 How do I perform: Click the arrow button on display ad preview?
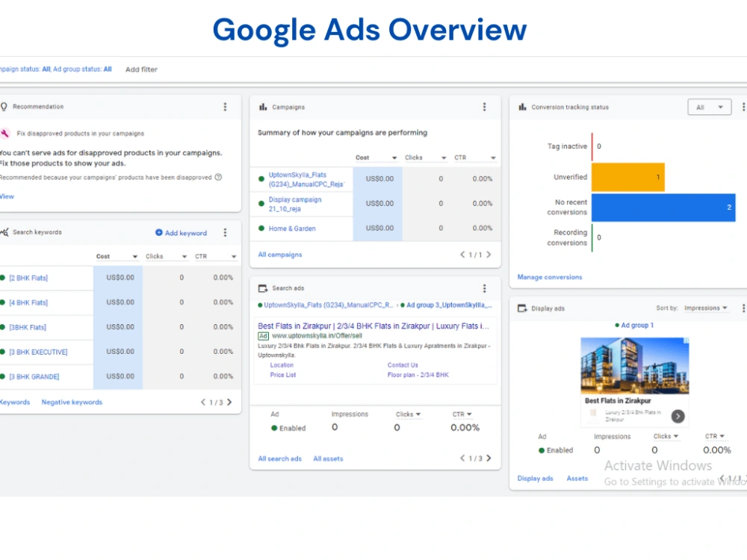[678, 416]
